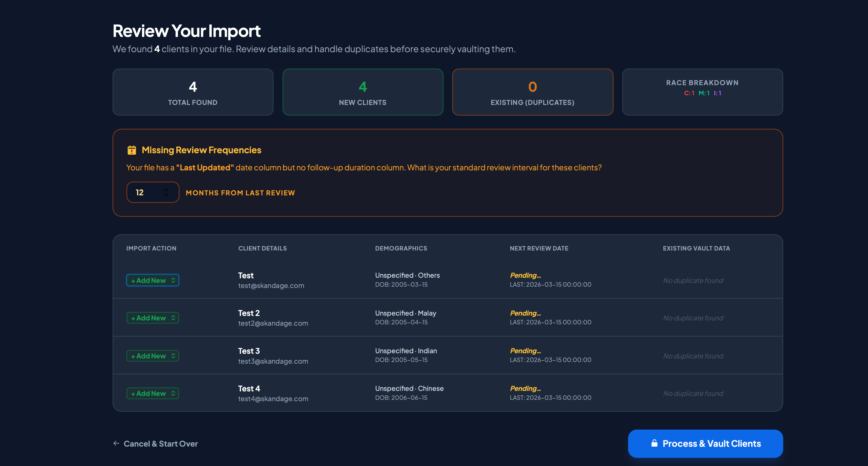This screenshot has width=868, height=466.
Task: Click the Total Found summary card
Action: click(193, 92)
